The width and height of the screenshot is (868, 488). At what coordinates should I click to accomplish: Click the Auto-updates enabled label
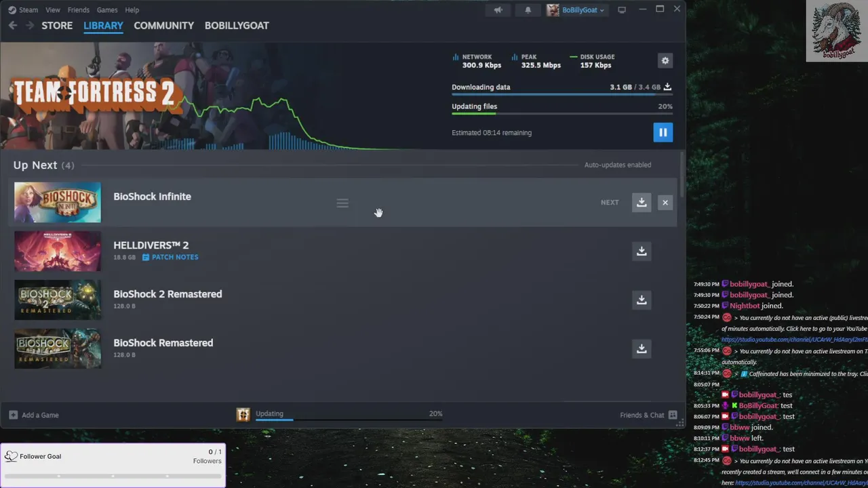pos(618,165)
